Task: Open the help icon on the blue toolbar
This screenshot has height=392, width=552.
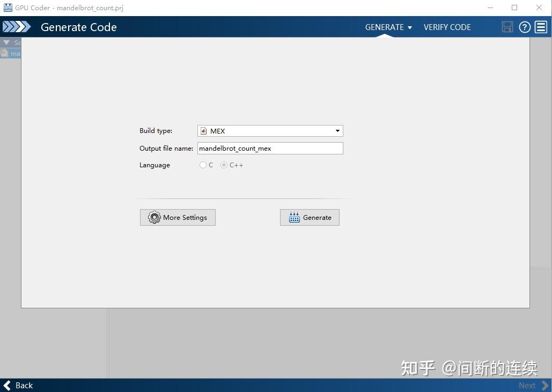Action: point(525,27)
